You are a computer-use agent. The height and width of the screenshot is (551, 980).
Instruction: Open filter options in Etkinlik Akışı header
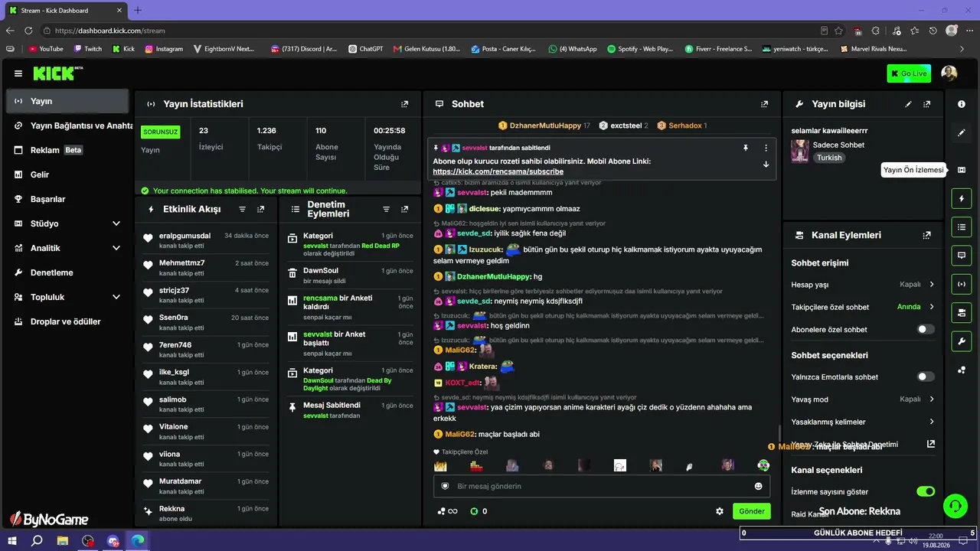(x=243, y=209)
